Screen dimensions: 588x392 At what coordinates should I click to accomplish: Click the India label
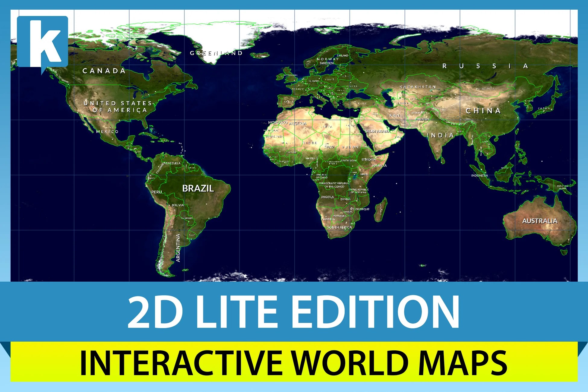coord(440,135)
